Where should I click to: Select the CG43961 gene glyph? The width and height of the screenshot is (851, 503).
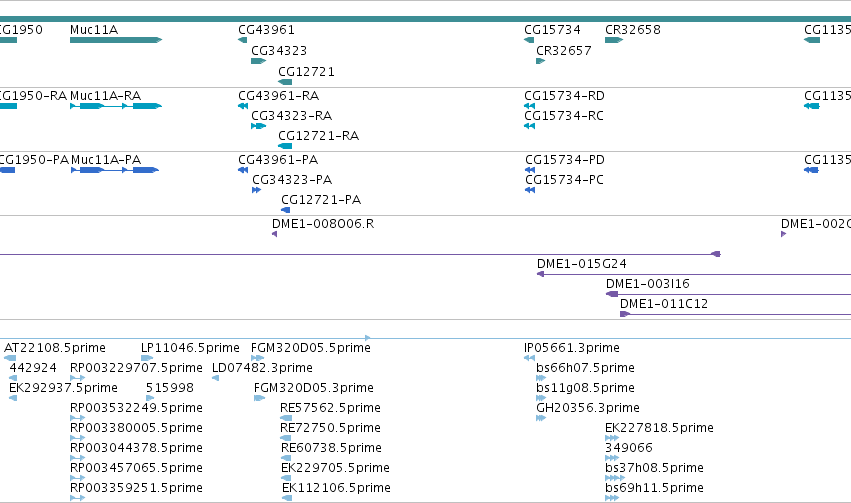pyautogui.click(x=243, y=40)
